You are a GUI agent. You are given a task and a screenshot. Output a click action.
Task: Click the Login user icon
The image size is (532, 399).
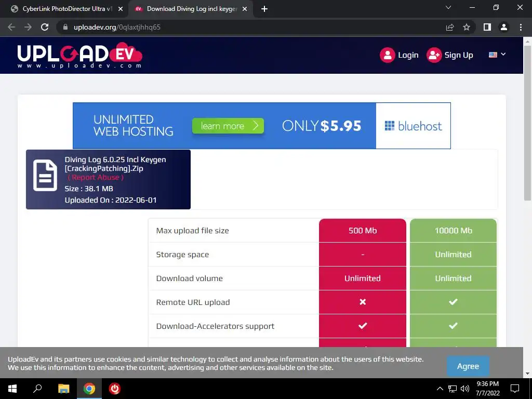pos(388,55)
